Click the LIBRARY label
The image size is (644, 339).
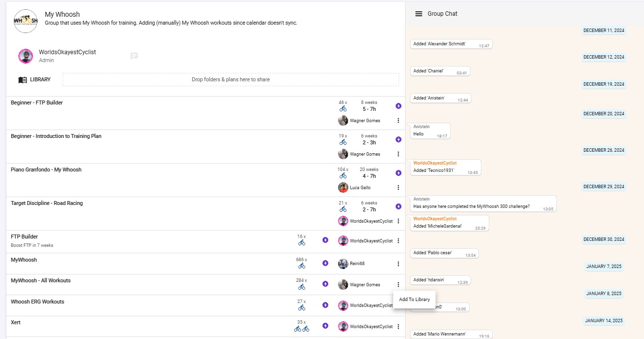point(40,79)
